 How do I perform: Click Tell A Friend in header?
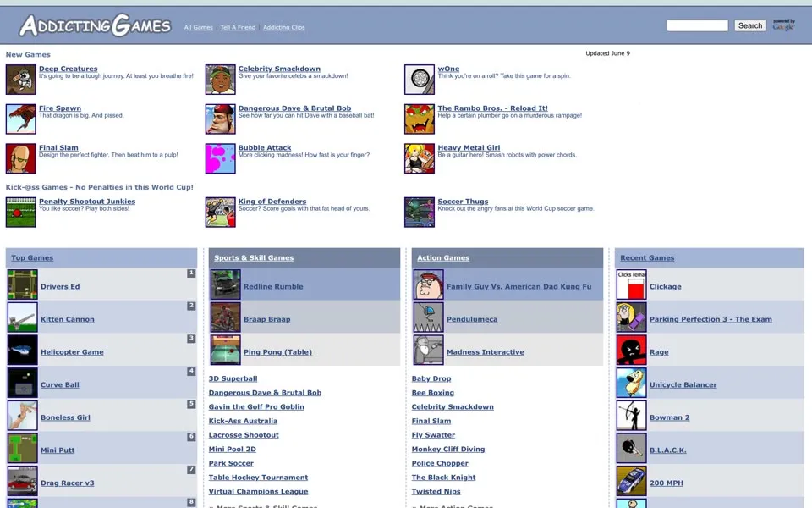[x=238, y=27]
